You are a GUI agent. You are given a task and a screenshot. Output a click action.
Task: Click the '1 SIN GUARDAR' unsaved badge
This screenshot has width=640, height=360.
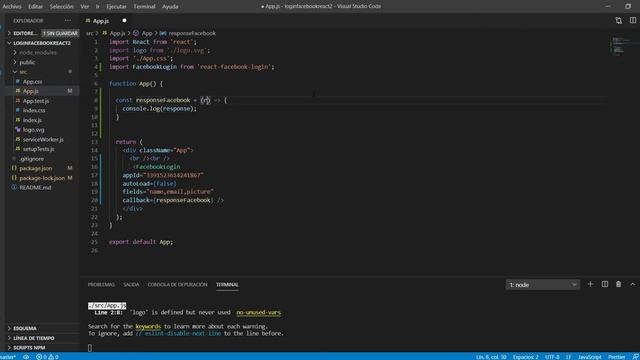(60, 33)
